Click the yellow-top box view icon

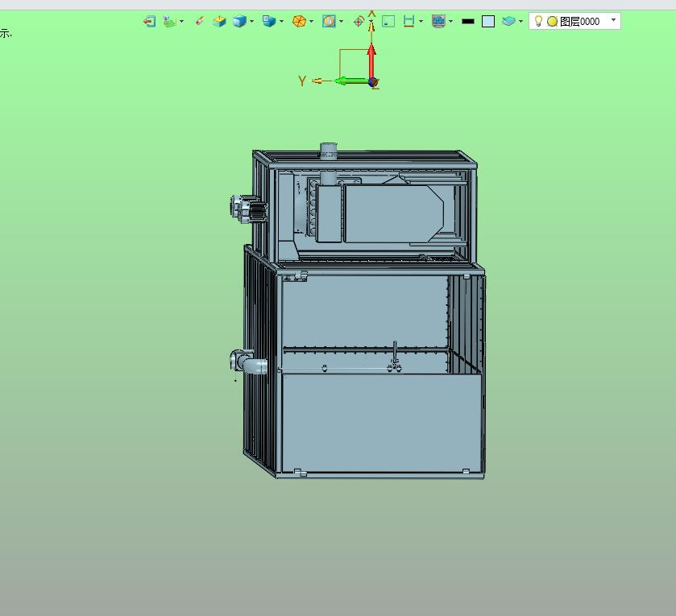point(219,21)
